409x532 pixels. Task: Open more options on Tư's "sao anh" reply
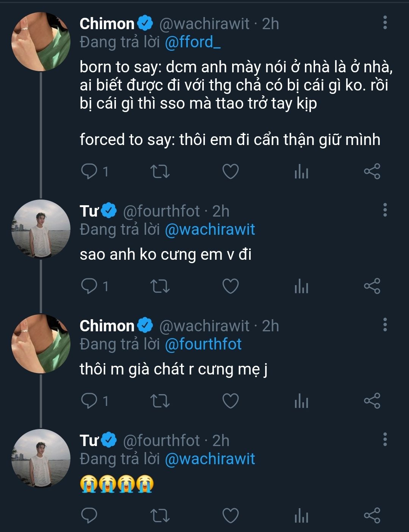click(385, 210)
